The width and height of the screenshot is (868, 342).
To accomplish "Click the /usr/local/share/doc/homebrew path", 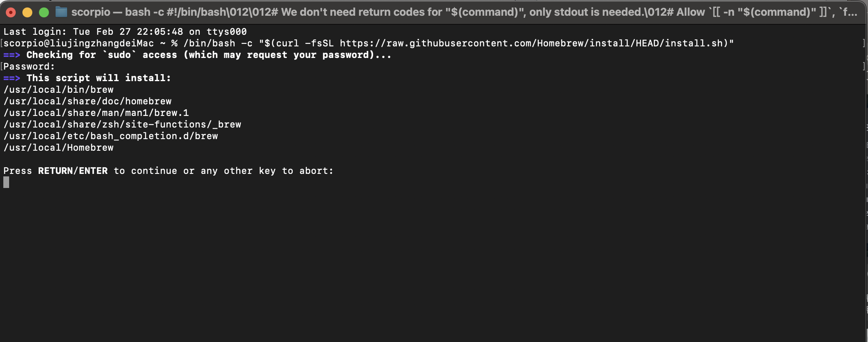I will 87,101.
